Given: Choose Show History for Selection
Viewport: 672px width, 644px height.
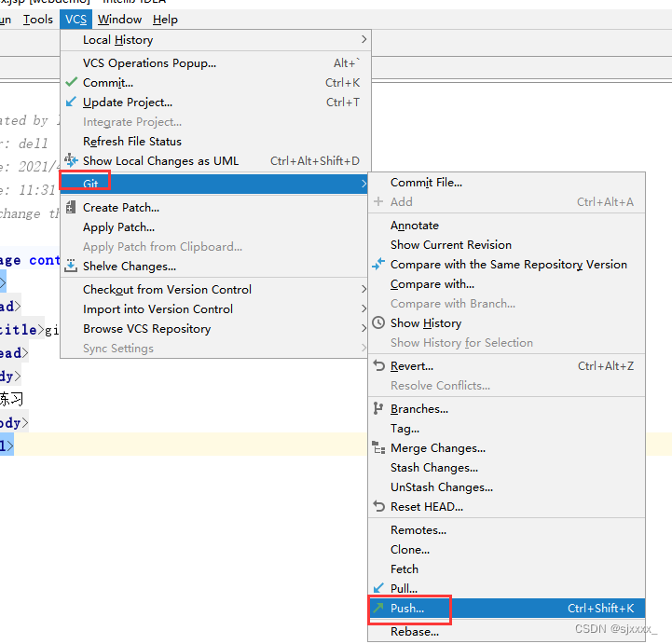Looking at the screenshot, I should (507, 342).
